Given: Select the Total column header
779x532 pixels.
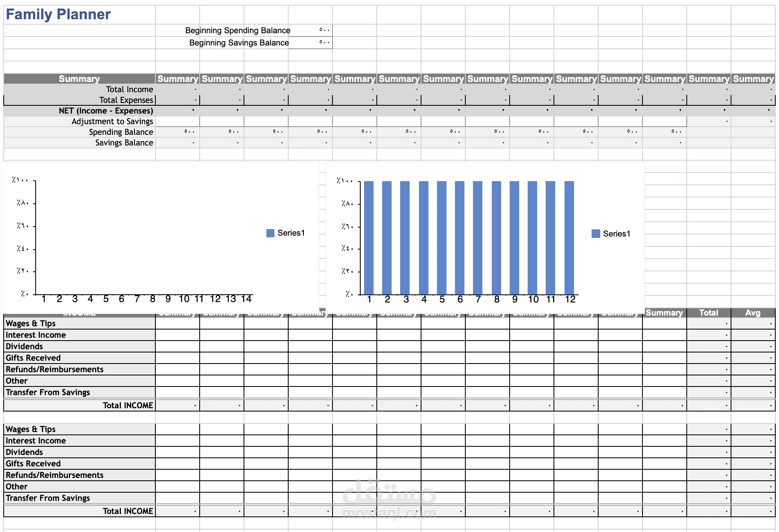Looking at the screenshot, I should (x=709, y=313).
